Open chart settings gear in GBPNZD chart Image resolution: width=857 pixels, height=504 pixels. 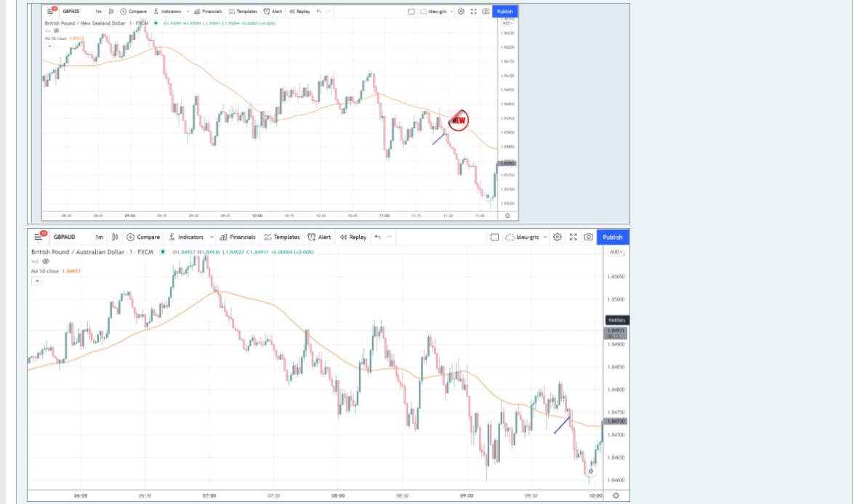pos(461,12)
